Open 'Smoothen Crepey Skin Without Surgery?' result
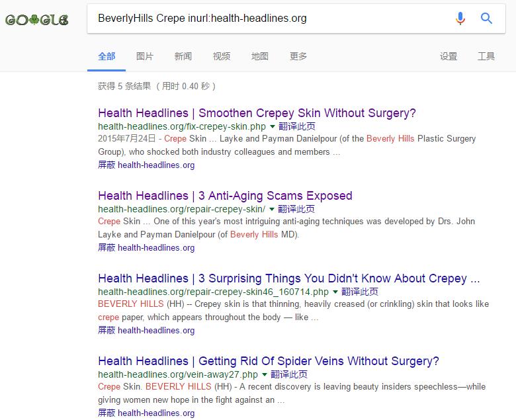 pyautogui.click(x=257, y=113)
